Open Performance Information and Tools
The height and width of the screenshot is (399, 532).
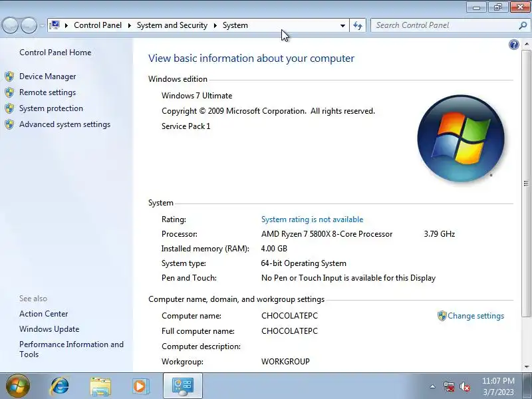click(x=71, y=349)
